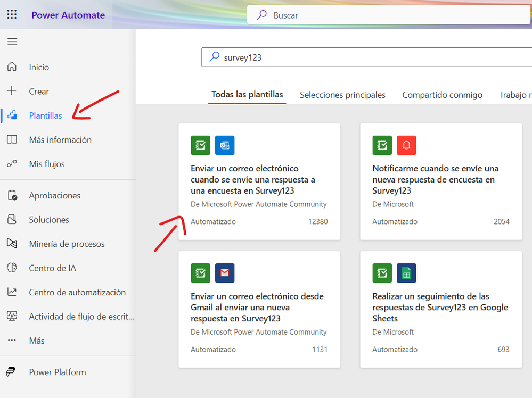Screen dimensions: 532x398
Task: Click the Minería de procesos icon
Action: pos(12,243)
